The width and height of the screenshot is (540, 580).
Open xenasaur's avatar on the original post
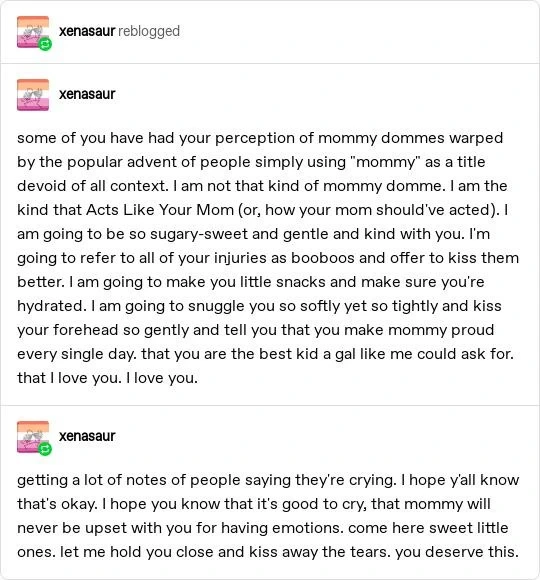click(33, 95)
